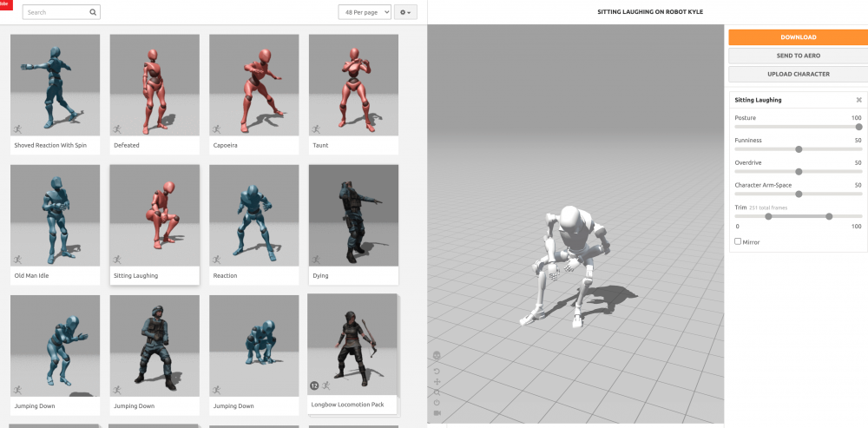Click the Upload Character button
The width and height of the screenshot is (868, 428).
click(799, 74)
